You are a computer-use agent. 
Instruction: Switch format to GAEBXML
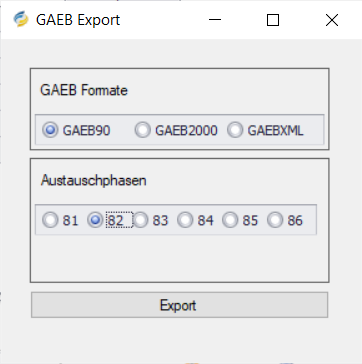[265, 130]
